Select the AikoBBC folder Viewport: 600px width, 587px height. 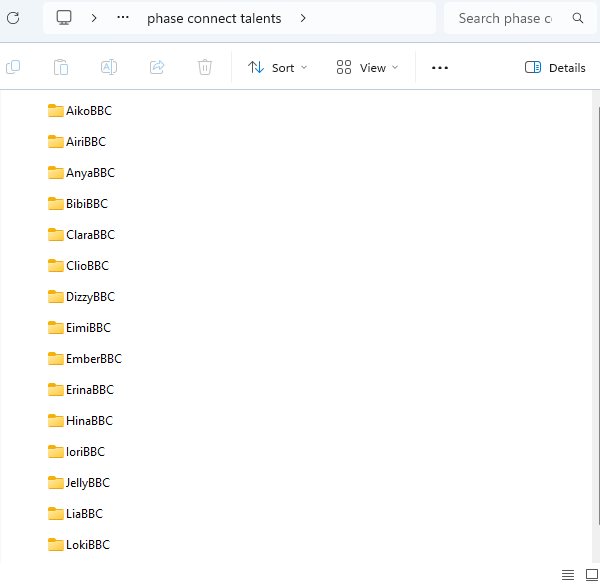pyautogui.click(x=80, y=111)
